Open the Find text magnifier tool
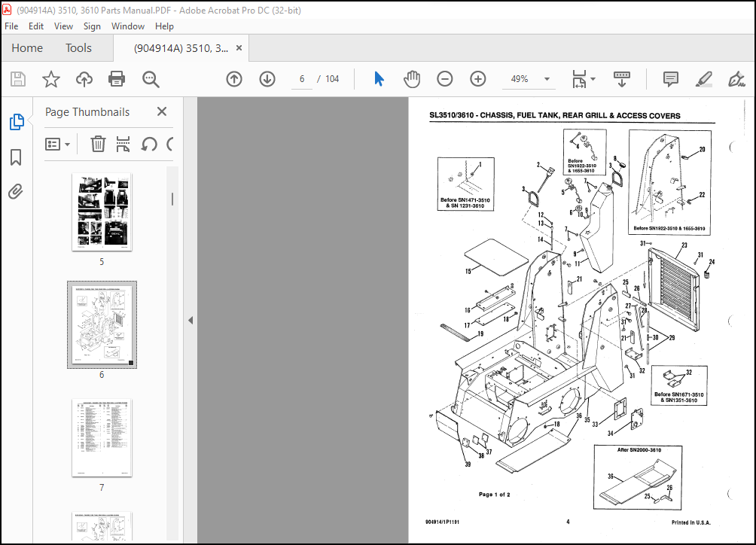Screen dimensions: 756x545 pyautogui.click(x=151, y=79)
